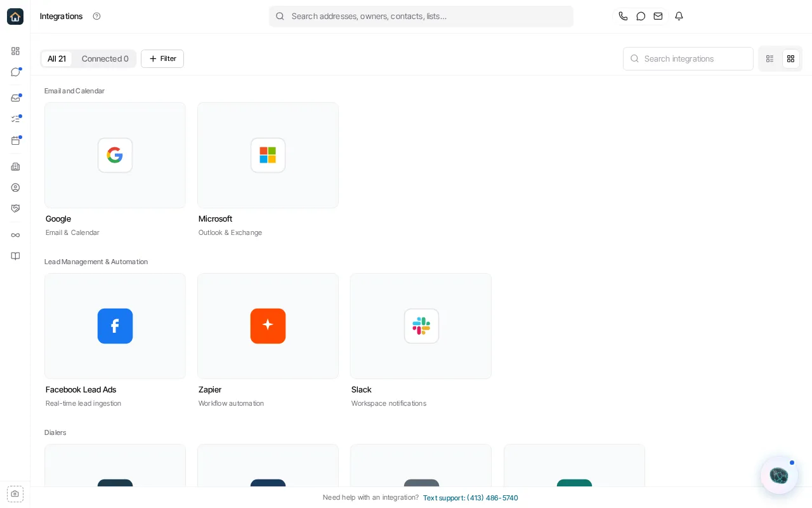Open the contacts person sidebar icon
This screenshot has height=508, width=812.
(15, 187)
